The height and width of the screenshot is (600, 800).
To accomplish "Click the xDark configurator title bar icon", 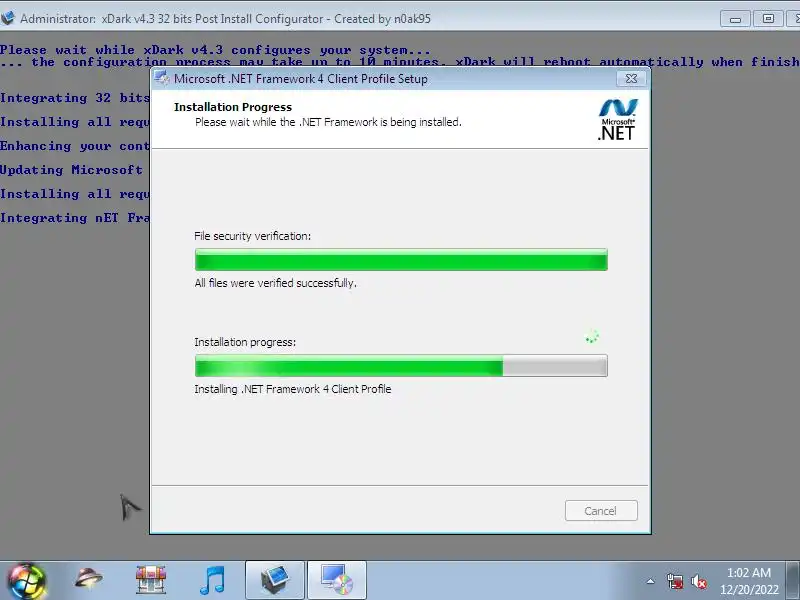I will 8,18.
